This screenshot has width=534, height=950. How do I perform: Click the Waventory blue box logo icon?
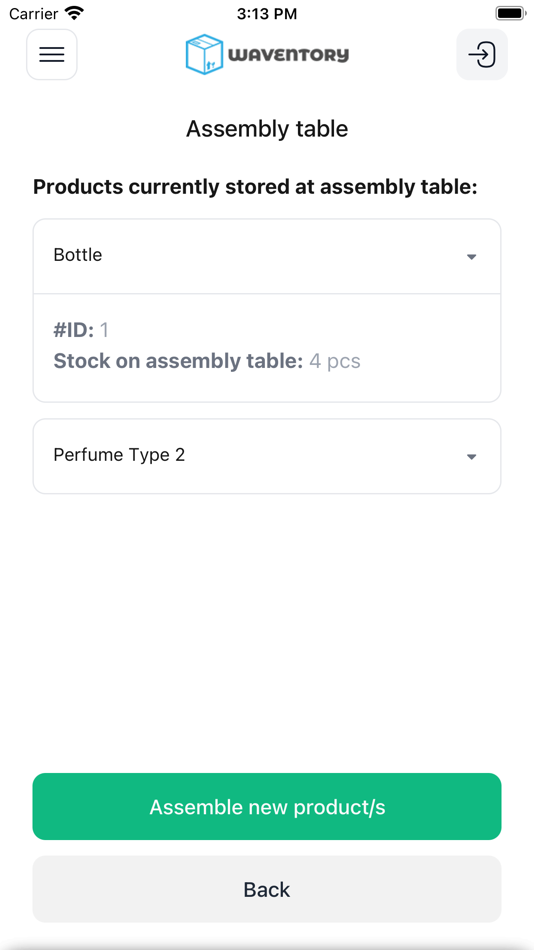click(204, 55)
